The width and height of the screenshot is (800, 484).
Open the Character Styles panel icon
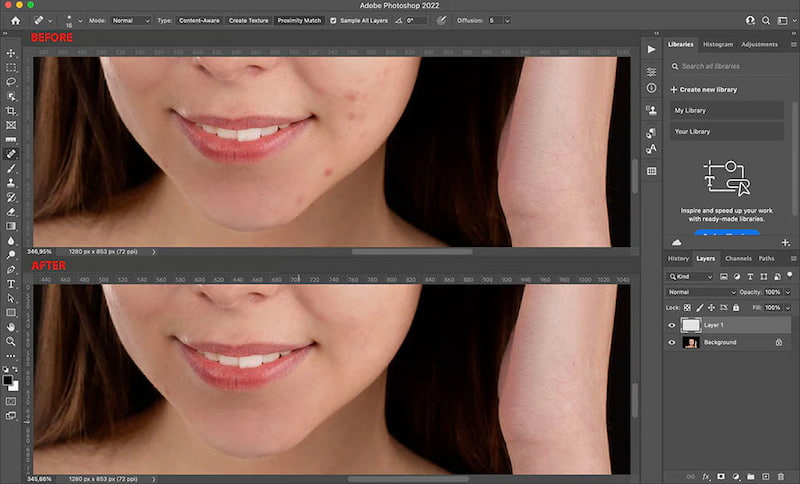(x=652, y=149)
